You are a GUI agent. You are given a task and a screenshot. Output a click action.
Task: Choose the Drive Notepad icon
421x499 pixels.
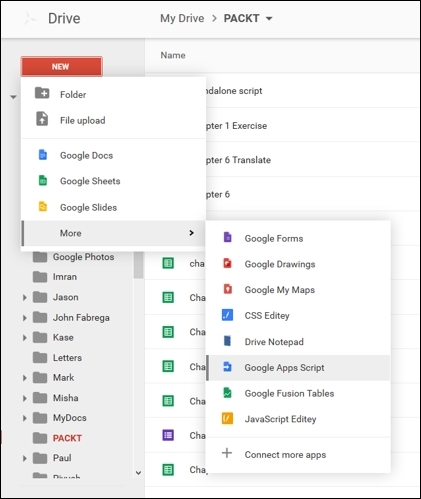[x=227, y=341]
